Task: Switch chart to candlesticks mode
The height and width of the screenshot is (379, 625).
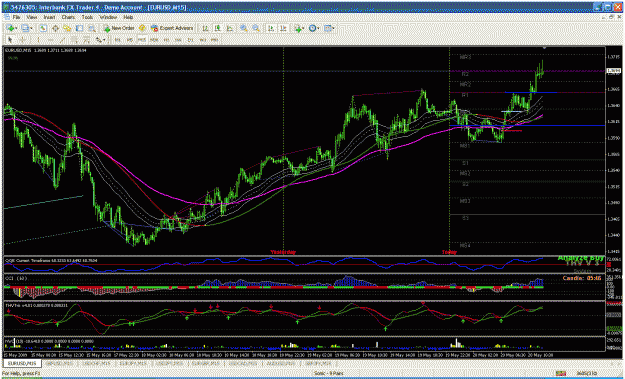Action: click(218, 28)
